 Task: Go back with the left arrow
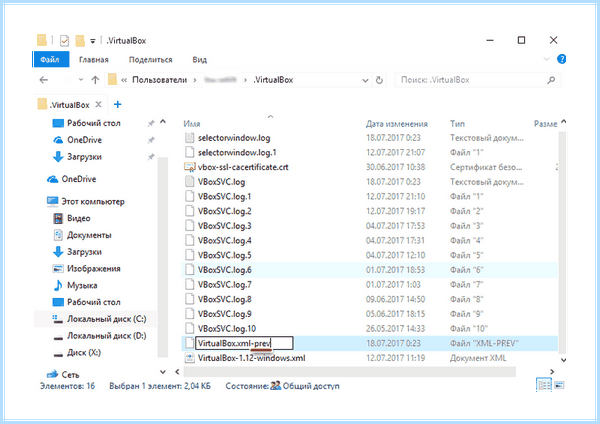44,80
